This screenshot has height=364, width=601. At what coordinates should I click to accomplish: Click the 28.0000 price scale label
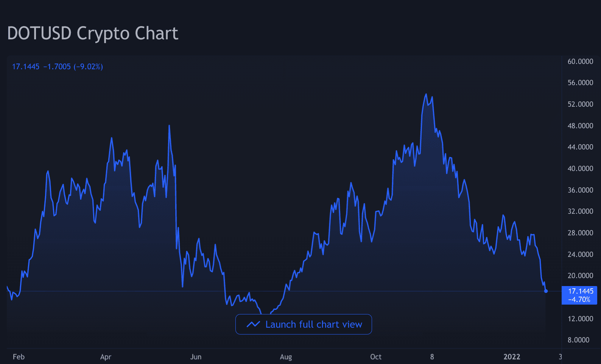[580, 233]
